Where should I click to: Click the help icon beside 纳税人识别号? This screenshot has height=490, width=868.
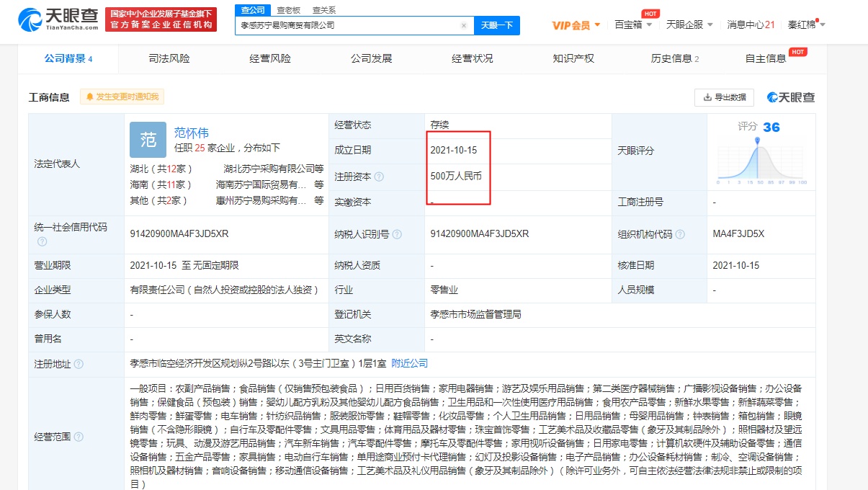(x=397, y=234)
